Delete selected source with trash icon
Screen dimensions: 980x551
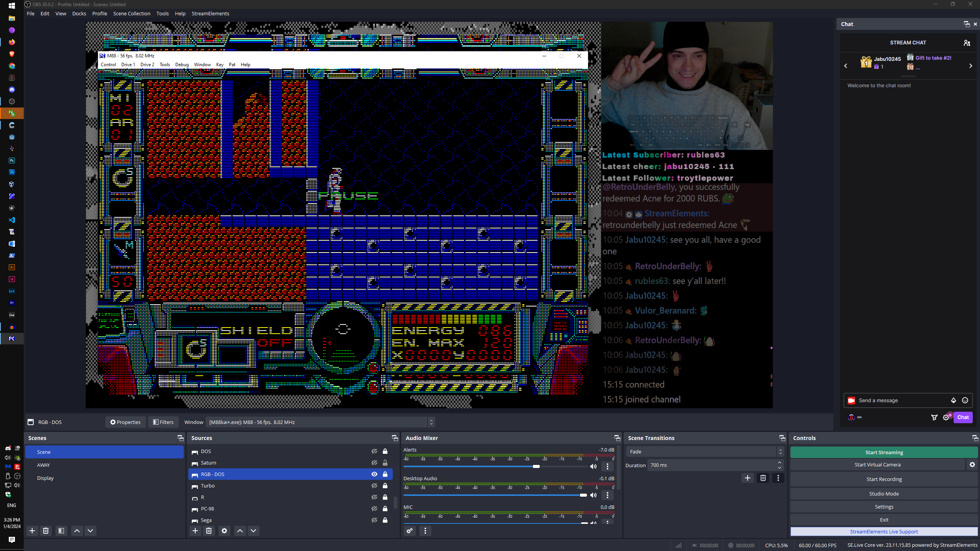(209, 531)
